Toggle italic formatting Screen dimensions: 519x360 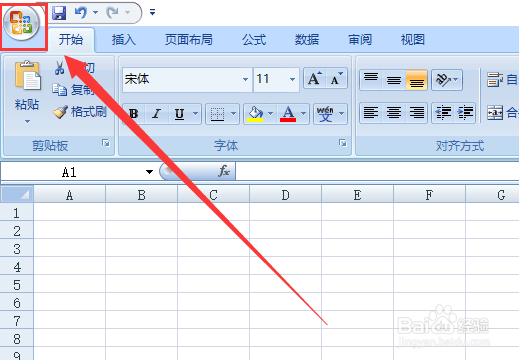click(156, 114)
